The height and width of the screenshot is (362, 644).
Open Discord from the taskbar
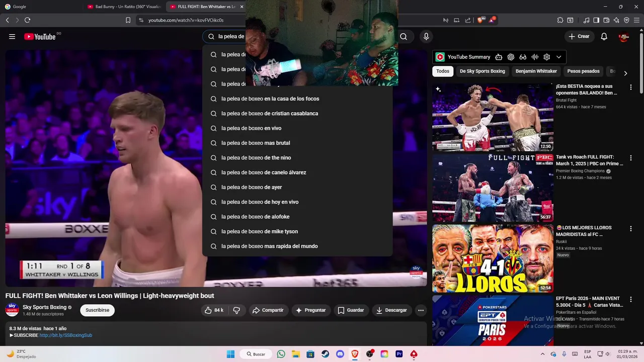click(340, 354)
